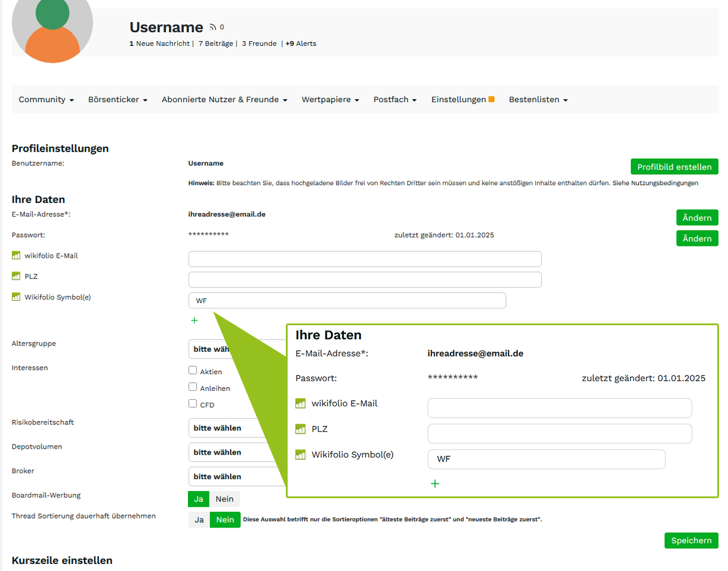Click the large green plus in the zoomed callout
This screenshot has height=571, width=728.
(435, 483)
